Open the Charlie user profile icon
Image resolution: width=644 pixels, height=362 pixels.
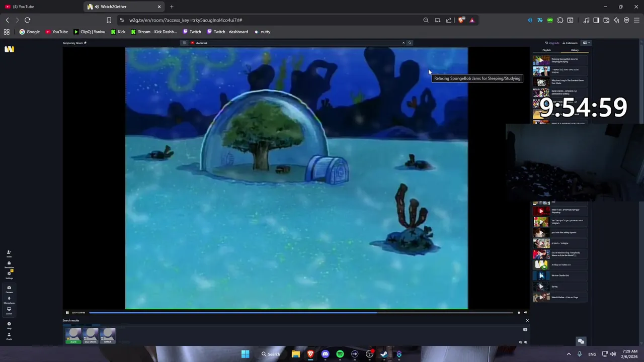click(9, 335)
